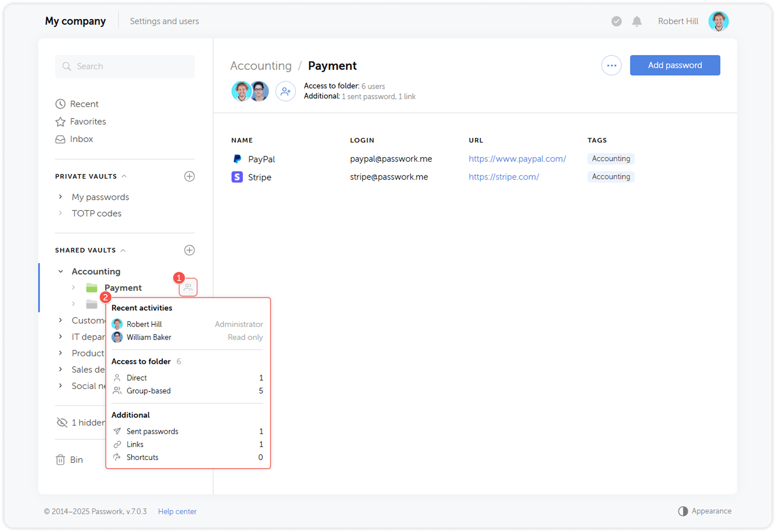The height and width of the screenshot is (532, 776).
Task: Click the plus icon next to Private Vaults
Action: click(189, 176)
